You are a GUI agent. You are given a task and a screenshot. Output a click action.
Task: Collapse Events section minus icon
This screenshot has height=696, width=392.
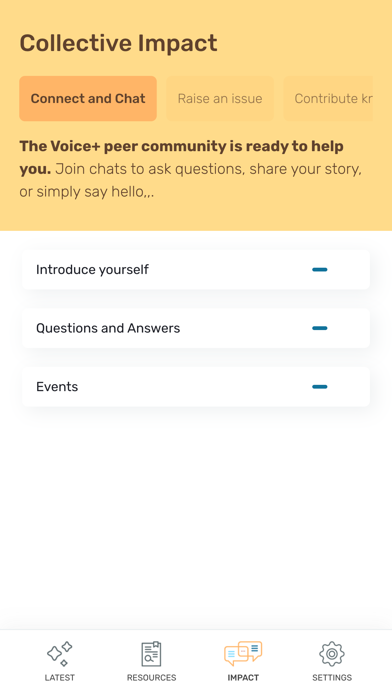click(x=320, y=387)
